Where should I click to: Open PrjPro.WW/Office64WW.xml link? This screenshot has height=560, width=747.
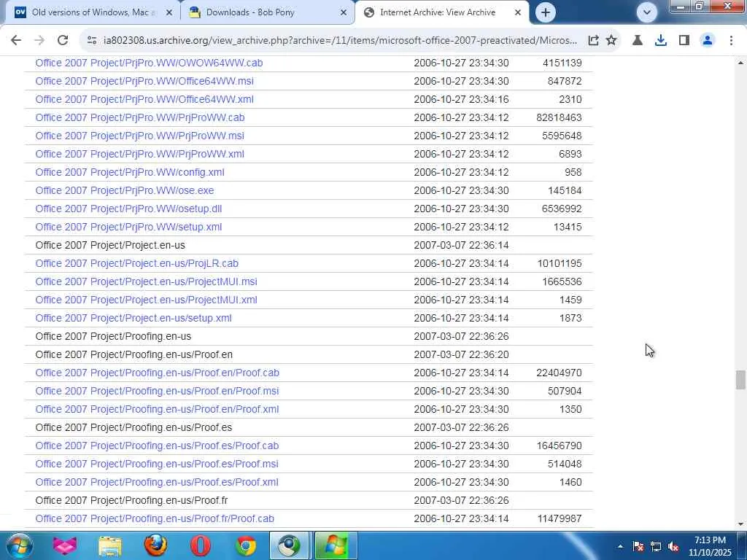click(x=144, y=99)
